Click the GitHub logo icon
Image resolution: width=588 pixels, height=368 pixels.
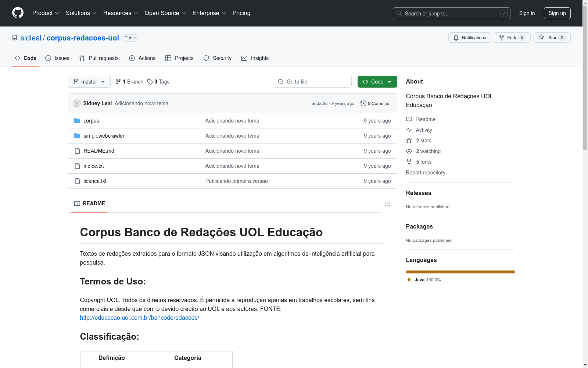[x=18, y=13]
